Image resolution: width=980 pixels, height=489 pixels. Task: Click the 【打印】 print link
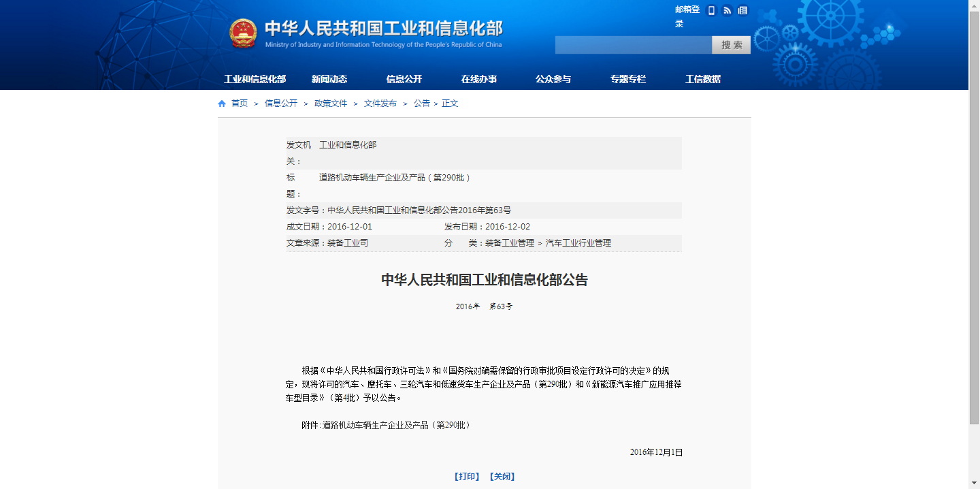(467, 477)
